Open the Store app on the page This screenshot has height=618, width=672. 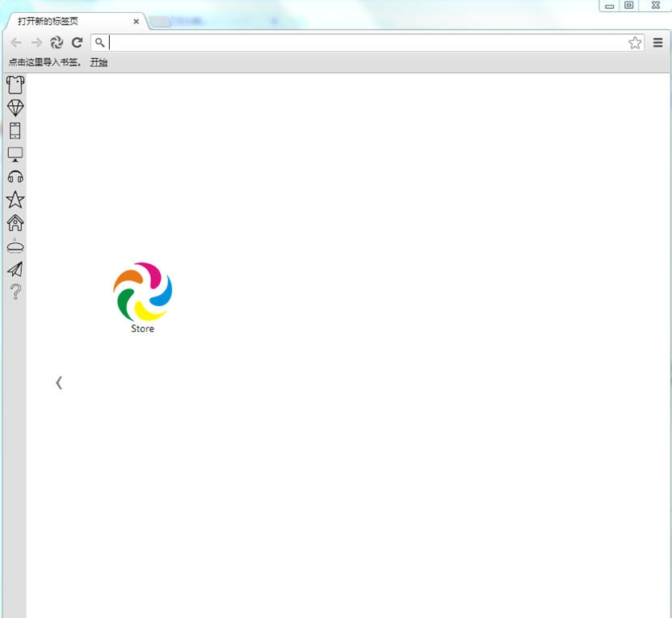[142, 293]
